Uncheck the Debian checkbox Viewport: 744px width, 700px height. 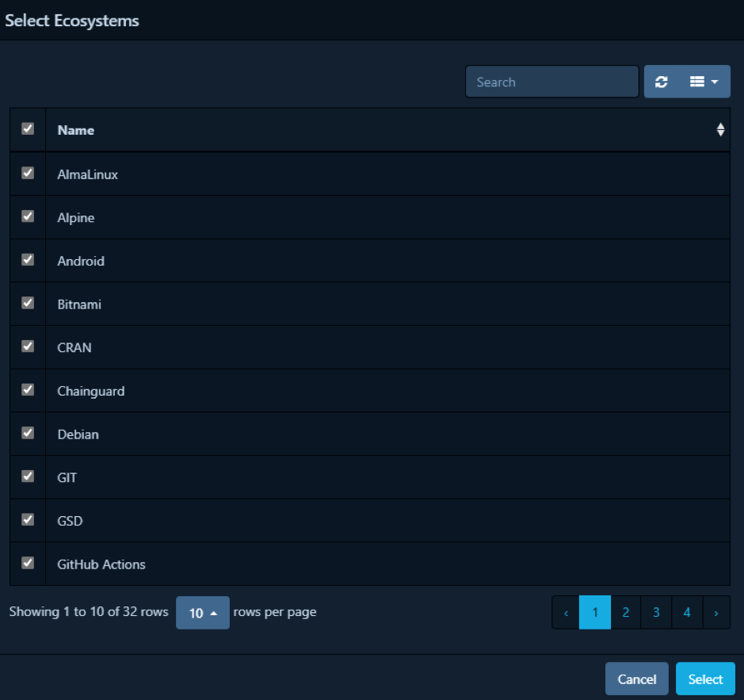pyautogui.click(x=28, y=433)
